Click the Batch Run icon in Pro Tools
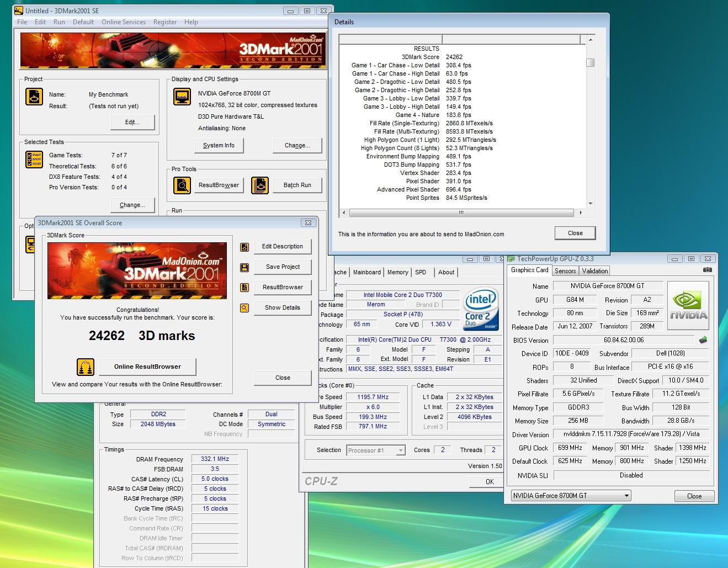 [260, 185]
